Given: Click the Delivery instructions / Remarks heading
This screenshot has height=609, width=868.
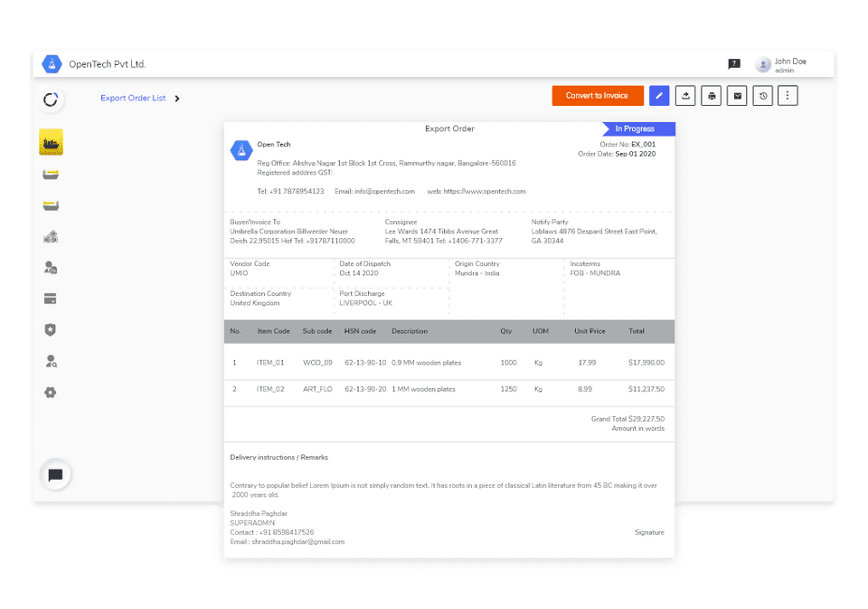Looking at the screenshot, I should 279,458.
